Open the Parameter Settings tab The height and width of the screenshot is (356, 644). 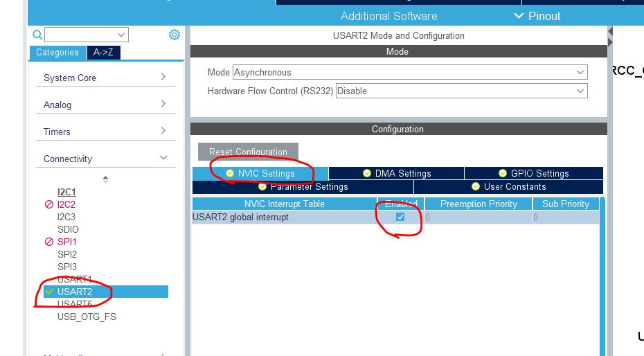(x=303, y=186)
